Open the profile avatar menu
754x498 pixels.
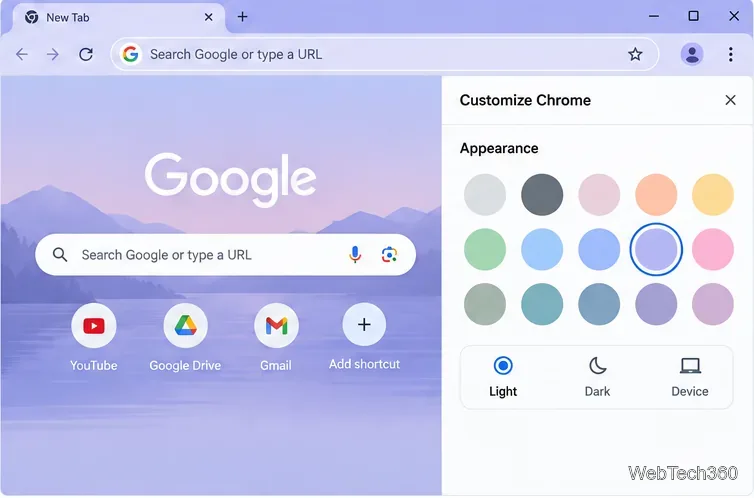(x=692, y=54)
